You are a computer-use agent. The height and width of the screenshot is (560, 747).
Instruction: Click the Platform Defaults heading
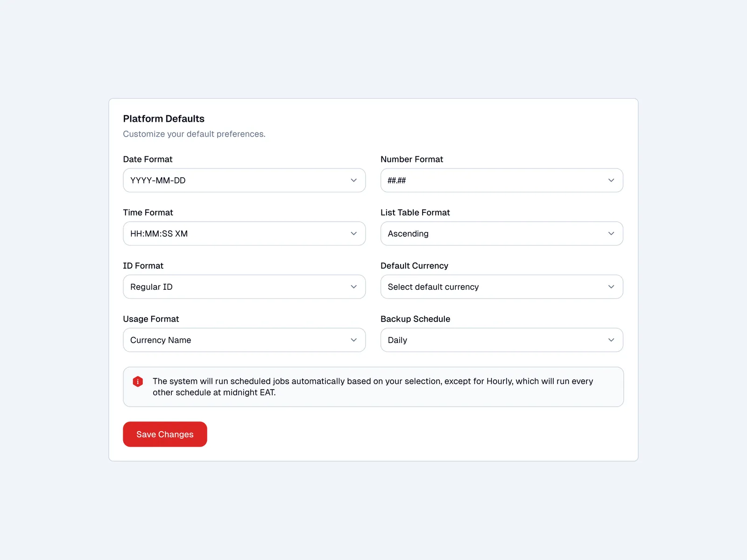[163, 119]
